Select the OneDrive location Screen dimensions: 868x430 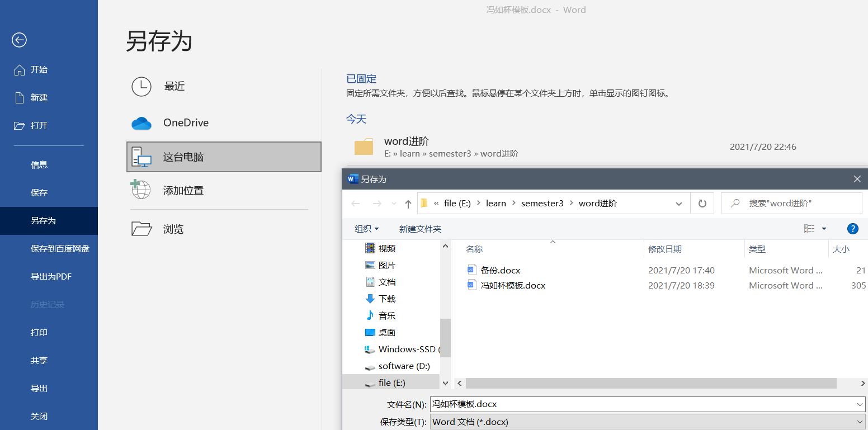(224, 123)
